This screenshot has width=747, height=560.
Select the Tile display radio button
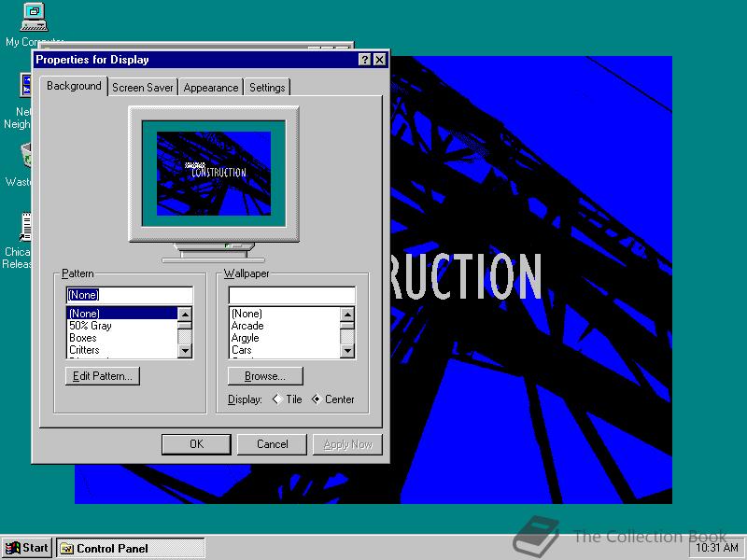[288, 399]
